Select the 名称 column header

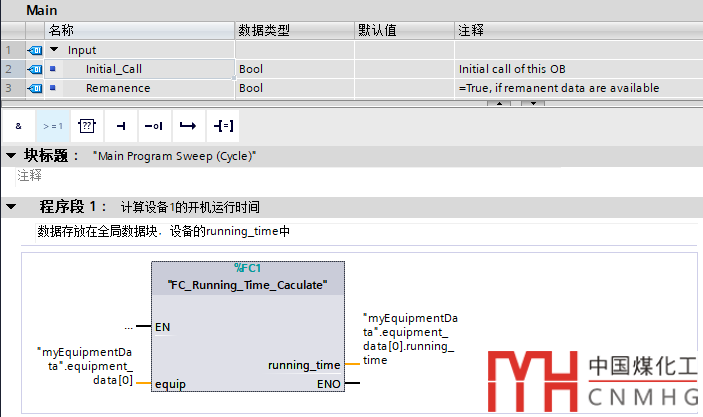[x=139, y=30]
